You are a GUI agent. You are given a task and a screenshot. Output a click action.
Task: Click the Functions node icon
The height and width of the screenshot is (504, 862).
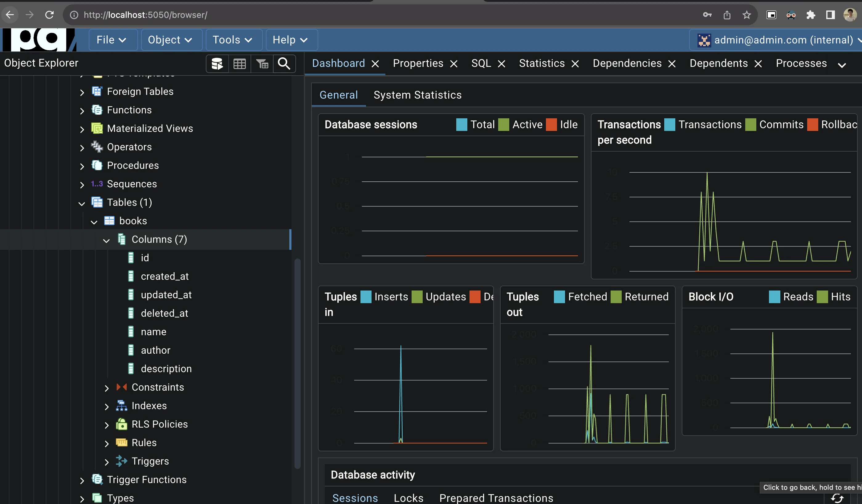[97, 110]
